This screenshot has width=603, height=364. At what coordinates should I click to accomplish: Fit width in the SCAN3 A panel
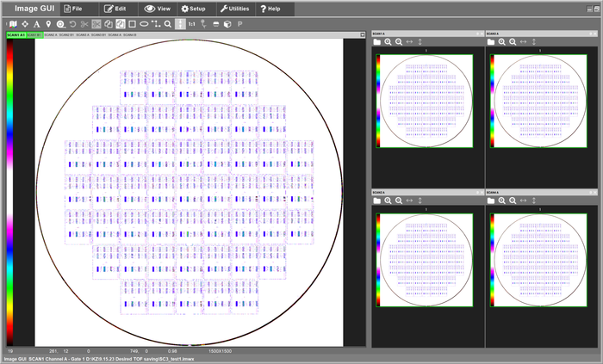524,42
